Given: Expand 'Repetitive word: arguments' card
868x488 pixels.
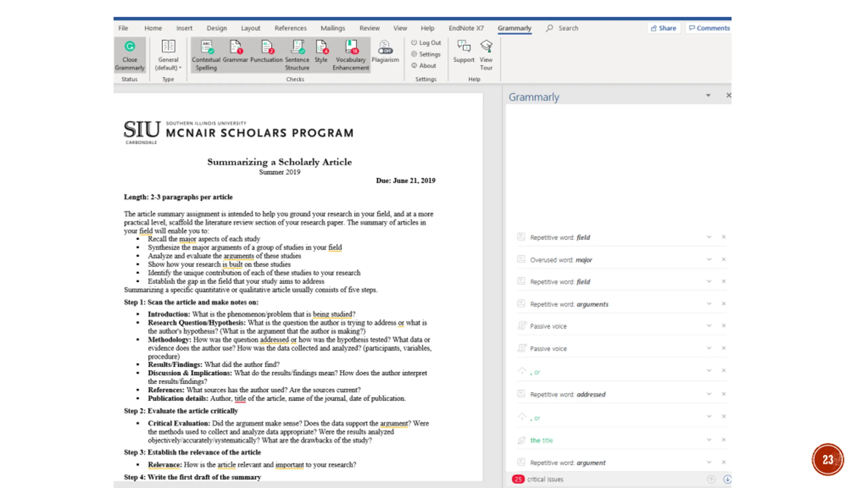Looking at the screenshot, I should [709, 304].
